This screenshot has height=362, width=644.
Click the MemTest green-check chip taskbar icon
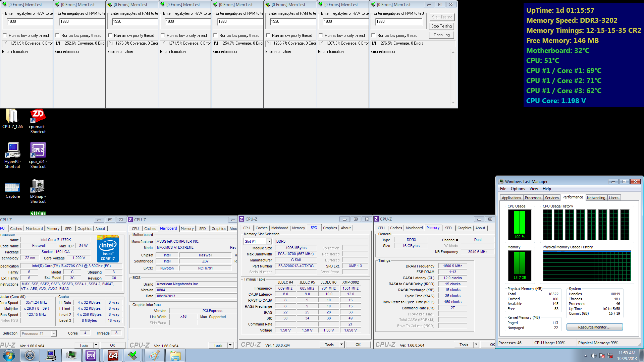pos(133,355)
